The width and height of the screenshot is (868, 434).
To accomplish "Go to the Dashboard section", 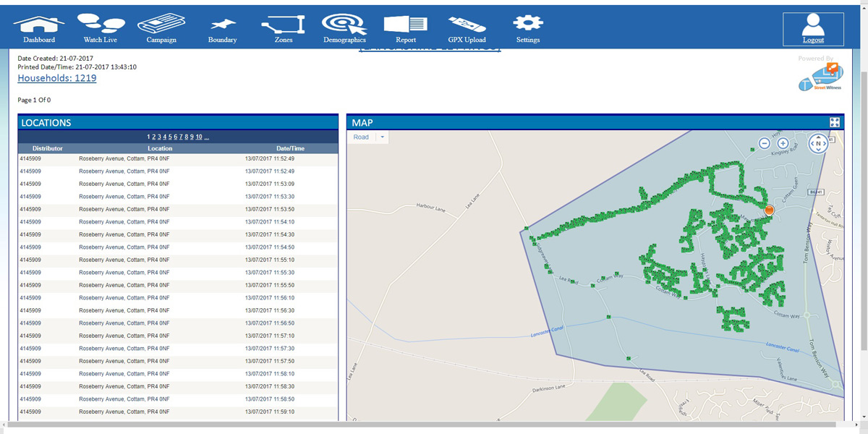I will click(38, 27).
